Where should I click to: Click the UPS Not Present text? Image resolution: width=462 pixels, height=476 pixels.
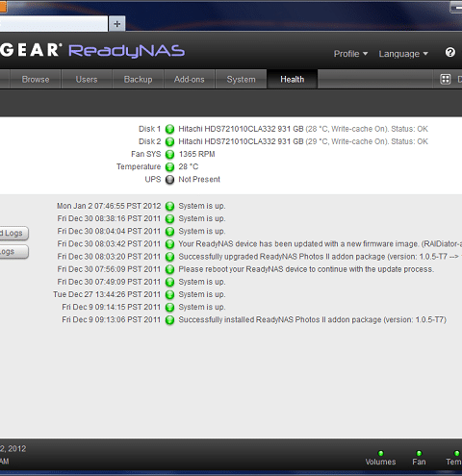199,180
